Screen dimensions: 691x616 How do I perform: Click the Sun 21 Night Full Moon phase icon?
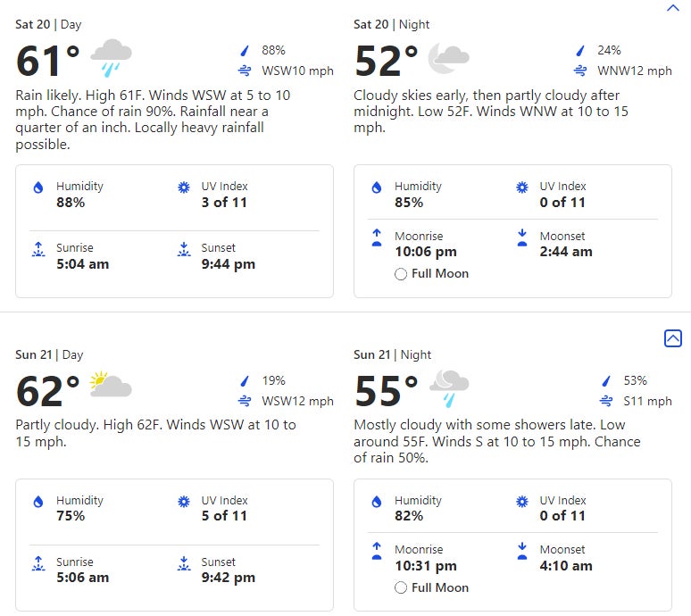pos(401,587)
